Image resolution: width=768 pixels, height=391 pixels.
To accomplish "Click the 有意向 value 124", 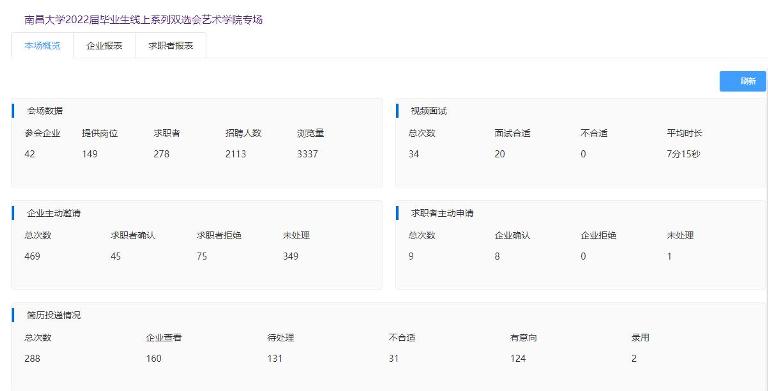I will pos(518,359).
